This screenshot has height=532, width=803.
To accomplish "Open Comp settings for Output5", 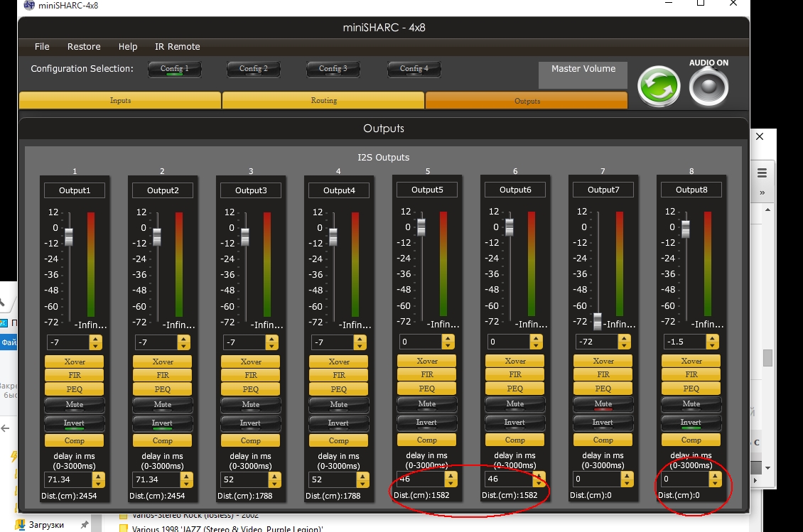I will [x=426, y=440].
